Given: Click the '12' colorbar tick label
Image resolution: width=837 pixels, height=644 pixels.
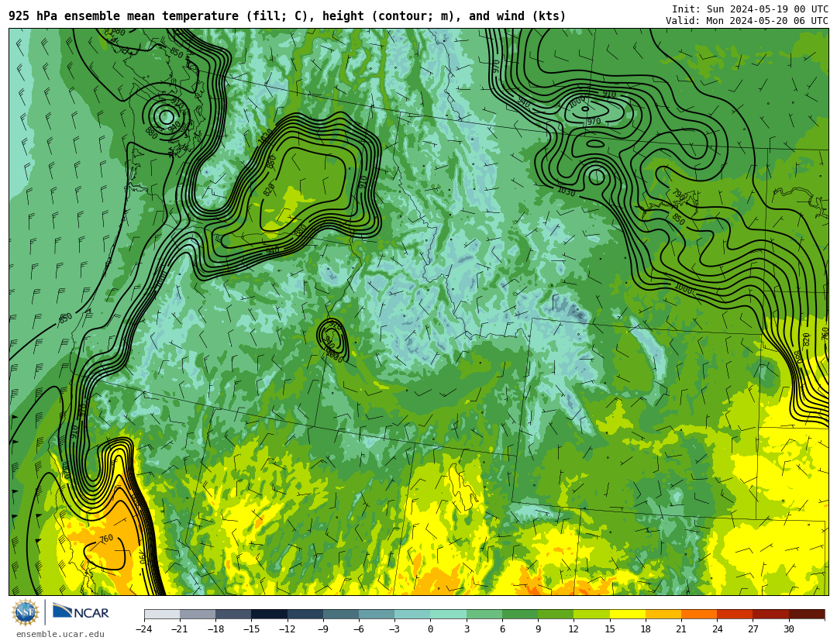Looking at the screenshot, I should pyautogui.click(x=573, y=629).
